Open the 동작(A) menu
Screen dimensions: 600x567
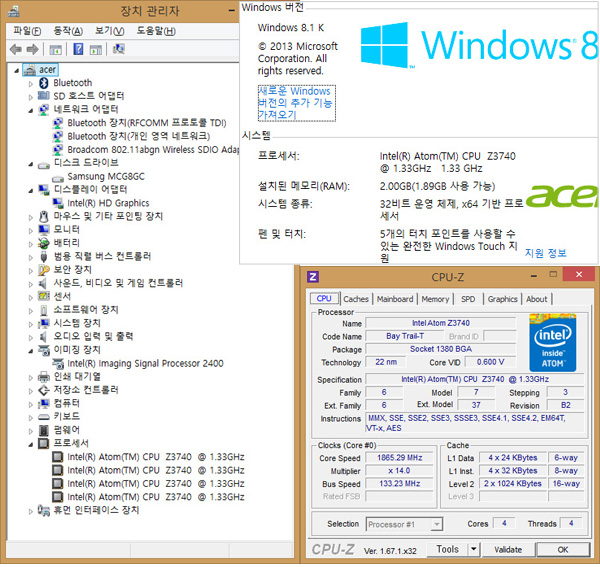[68, 31]
